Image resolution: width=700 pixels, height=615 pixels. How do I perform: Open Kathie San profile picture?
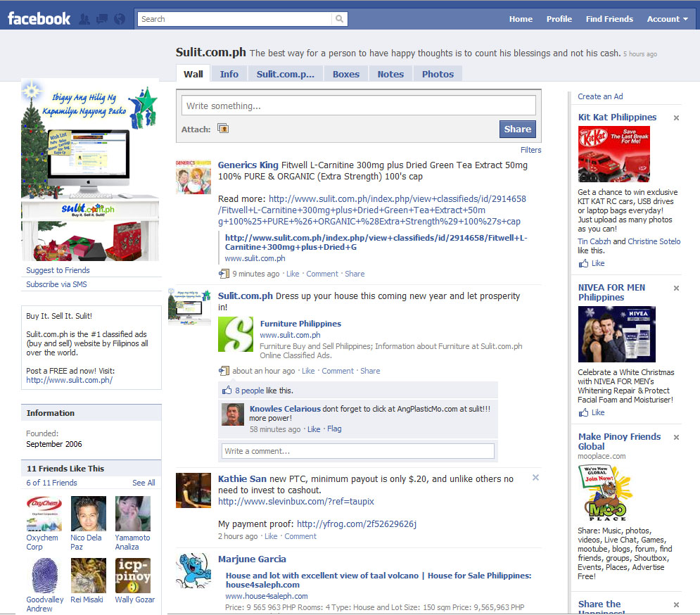point(193,490)
